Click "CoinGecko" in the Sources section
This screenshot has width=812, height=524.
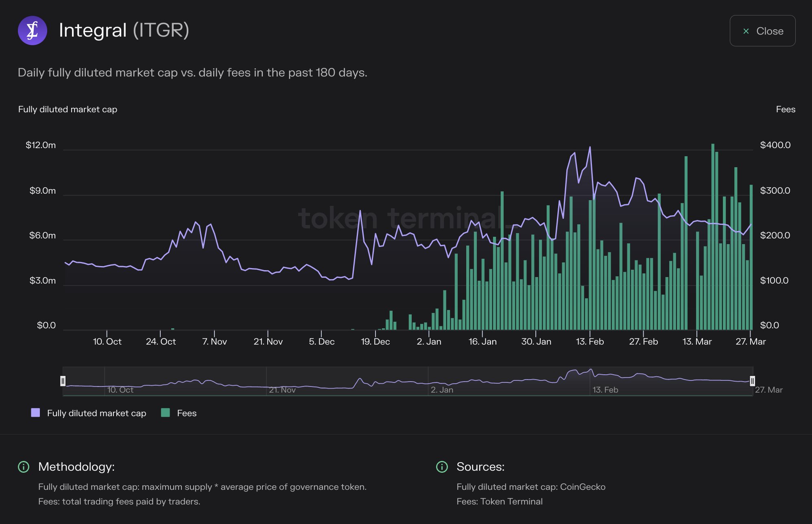pyautogui.click(x=583, y=487)
